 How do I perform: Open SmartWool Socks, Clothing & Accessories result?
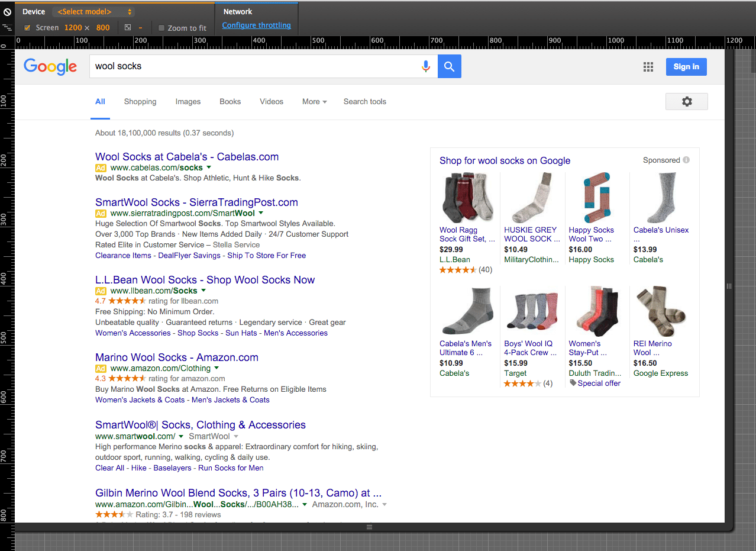(201, 425)
